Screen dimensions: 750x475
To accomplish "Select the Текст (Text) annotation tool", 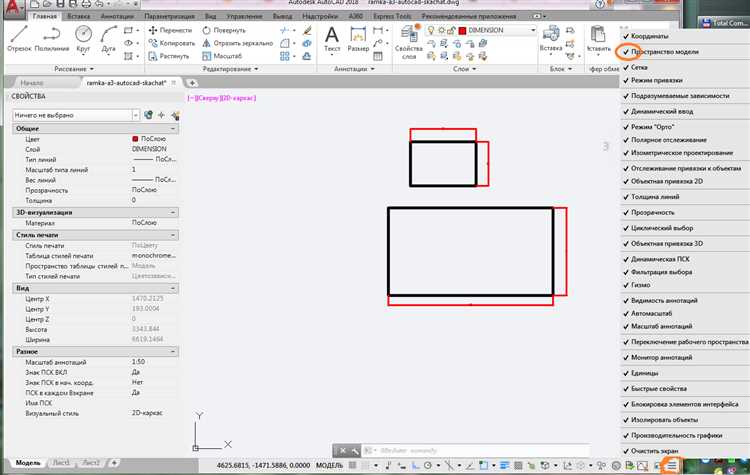I will click(332, 39).
